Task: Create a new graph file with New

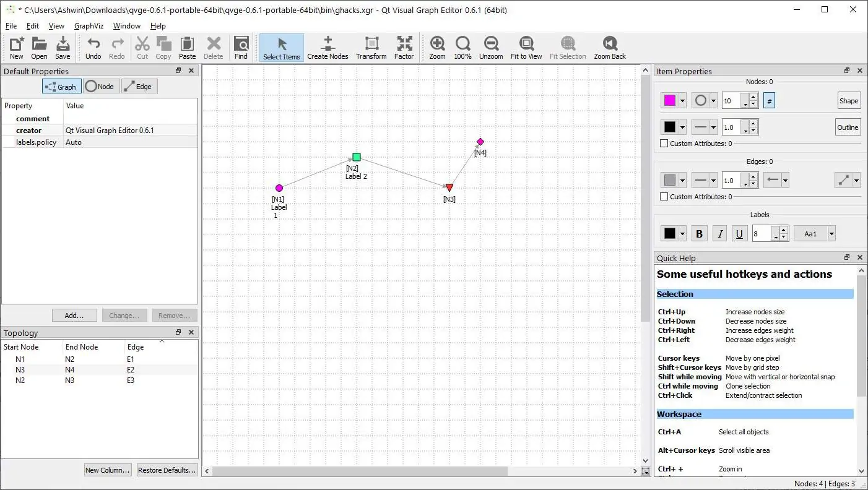Action: coord(17,48)
